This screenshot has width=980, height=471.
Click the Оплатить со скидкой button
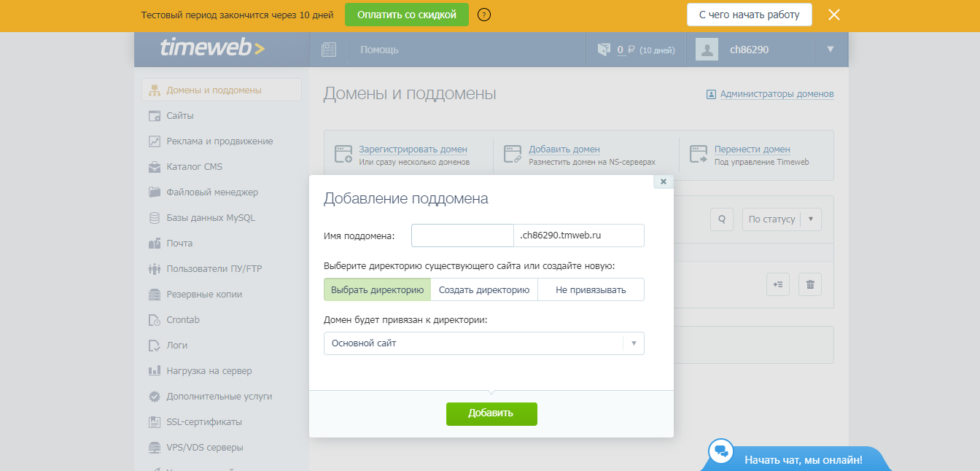coord(407,15)
